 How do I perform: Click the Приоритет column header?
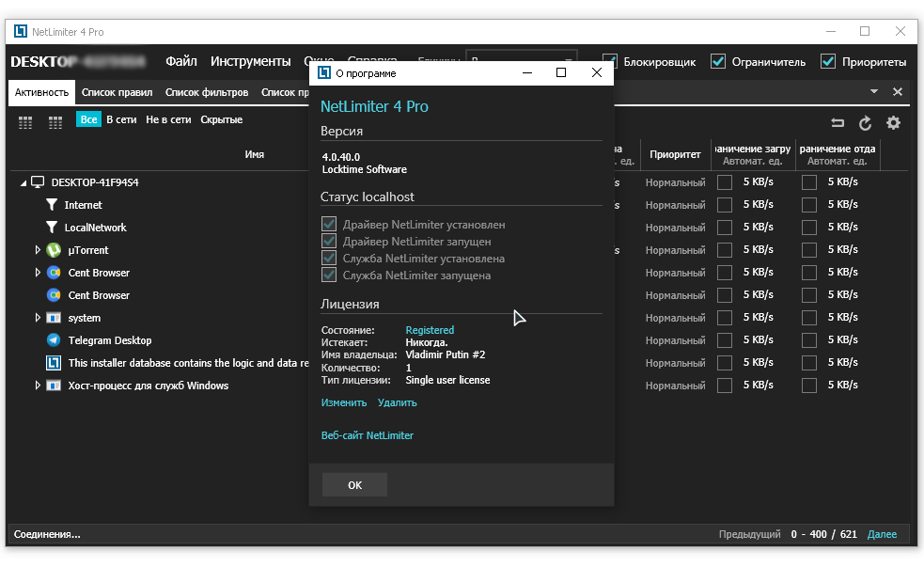click(675, 154)
